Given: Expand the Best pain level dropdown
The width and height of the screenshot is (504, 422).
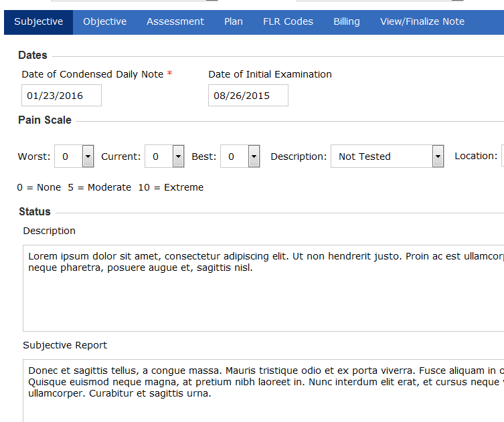Looking at the screenshot, I should pos(240,156).
